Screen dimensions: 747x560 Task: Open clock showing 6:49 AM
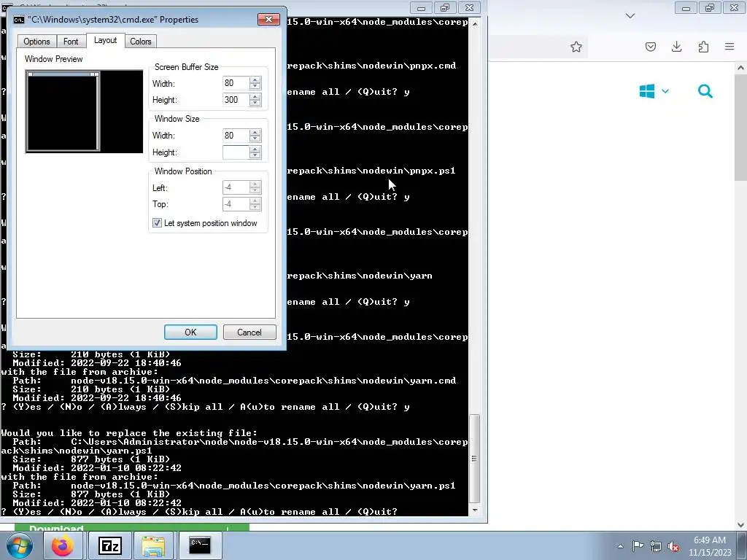pos(710,546)
